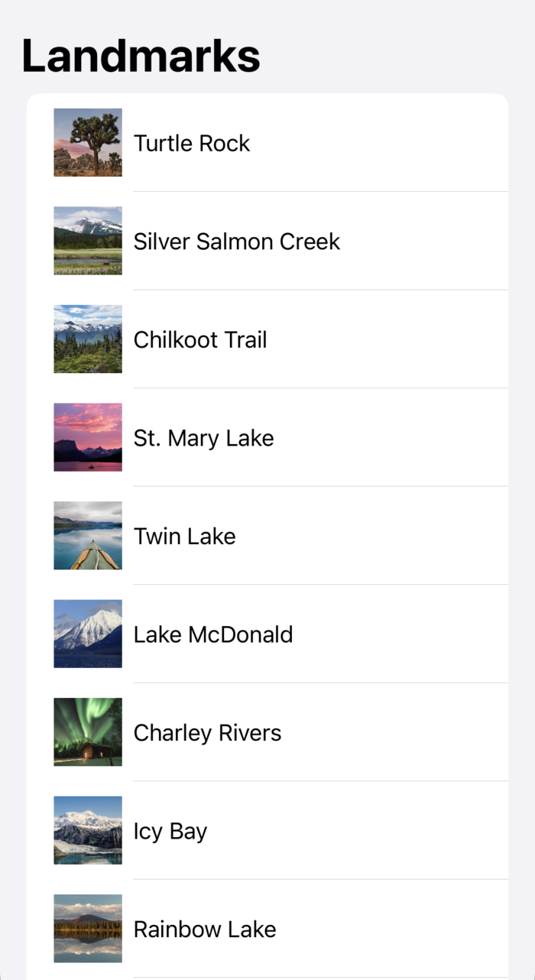This screenshot has height=980, width=535.
Task: Open the Twin Lake name text
Action: pyautogui.click(x=184, y=536)
